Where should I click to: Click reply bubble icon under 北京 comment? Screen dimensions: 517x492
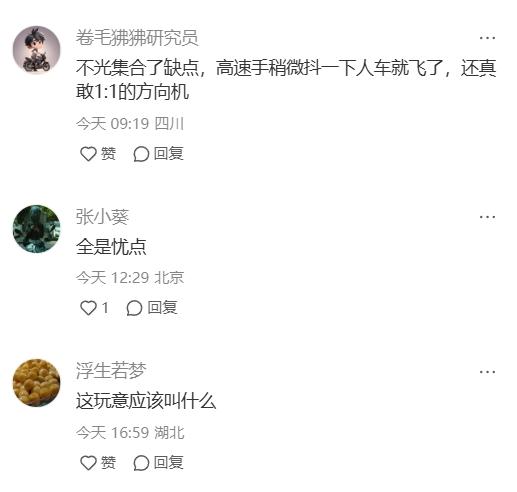tap(134, 308)
